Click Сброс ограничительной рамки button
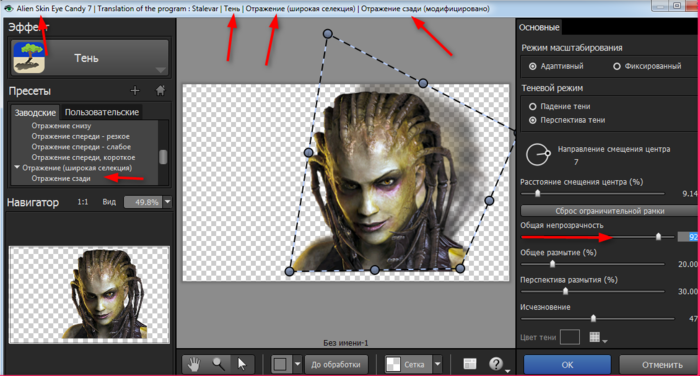Image resolution: width=700 pixels, height=376 pixels. click(x=610, y=211)
